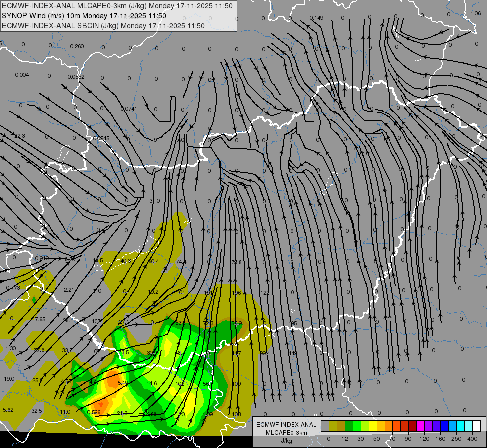Click the map value 1.06

coord(476,13)
